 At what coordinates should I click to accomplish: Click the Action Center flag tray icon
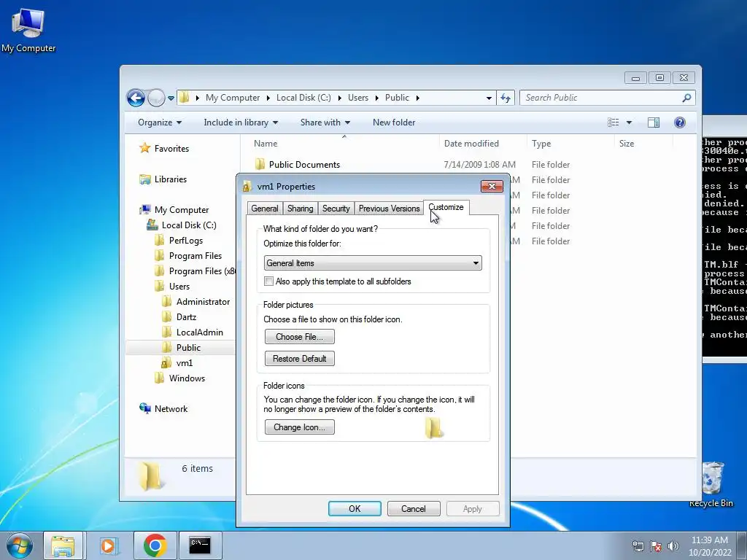[656, 546]
